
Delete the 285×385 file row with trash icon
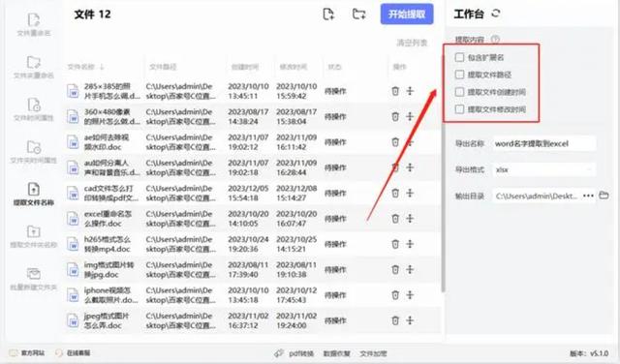coord(395,91)
